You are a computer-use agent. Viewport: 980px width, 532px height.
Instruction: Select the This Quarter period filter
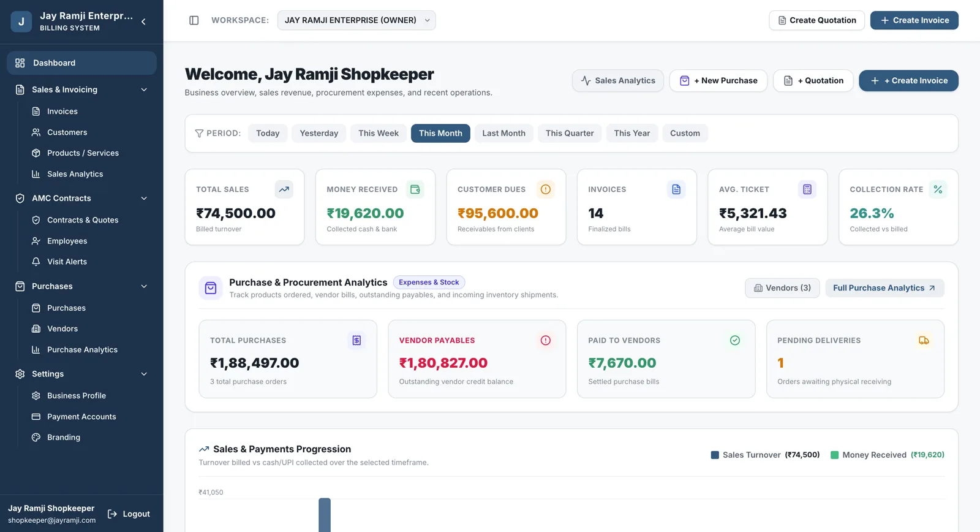point(570,133)
